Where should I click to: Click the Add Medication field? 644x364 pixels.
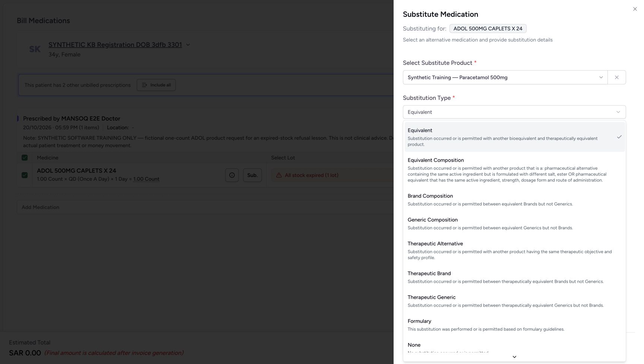pyautogui.click(x=205, y=207)
